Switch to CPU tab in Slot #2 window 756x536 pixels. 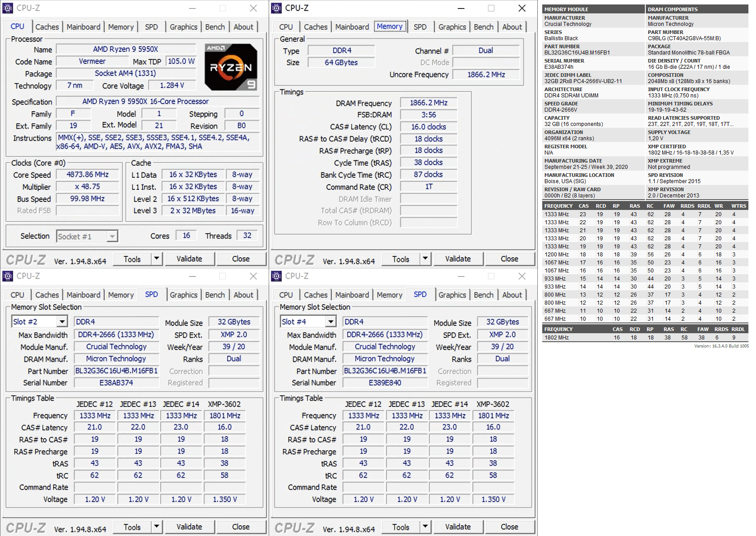pos(17,295)
